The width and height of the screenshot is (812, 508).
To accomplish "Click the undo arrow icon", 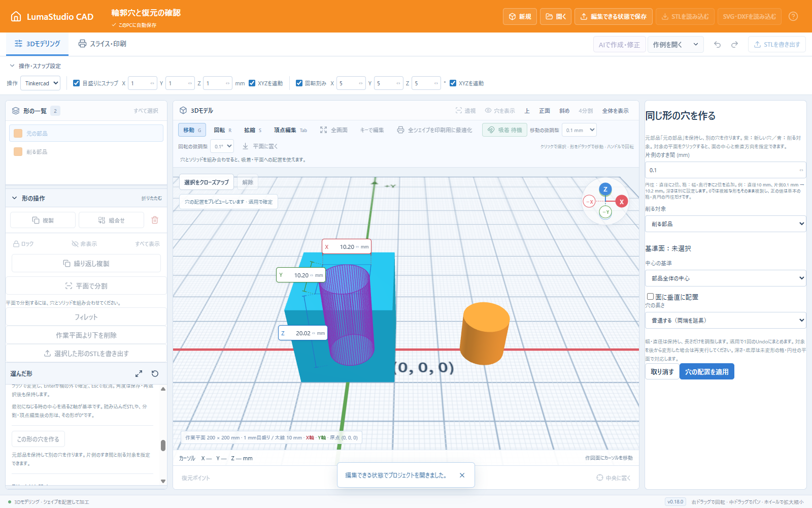I will point(717,45).
